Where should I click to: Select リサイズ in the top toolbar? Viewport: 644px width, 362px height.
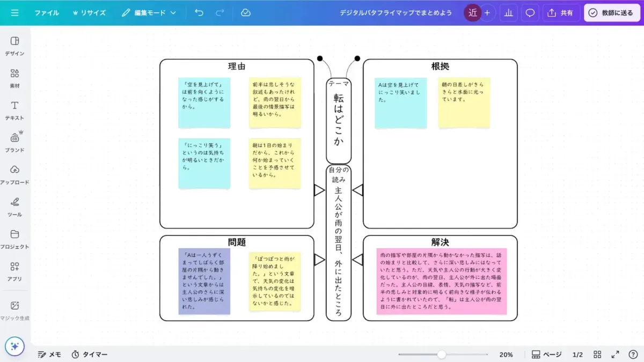pyautogui.click(x=89, y=12)
